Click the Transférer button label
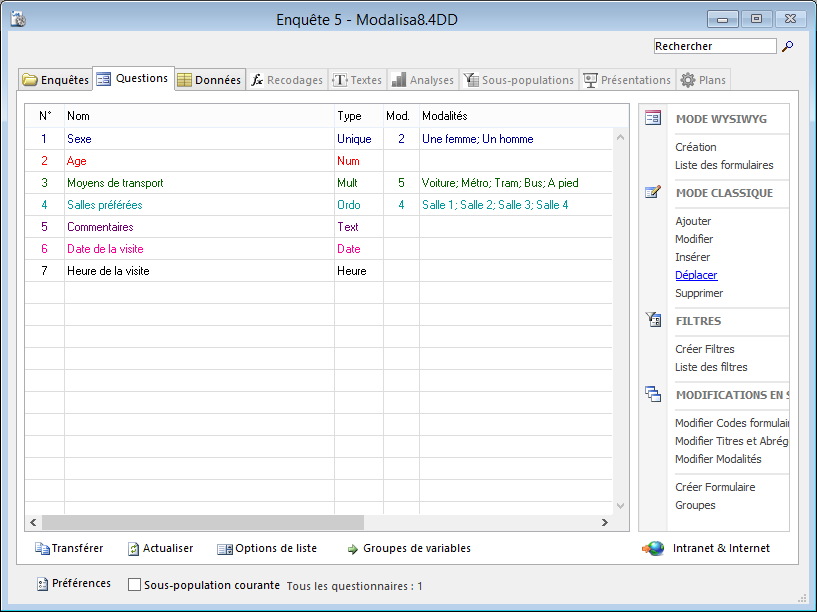 (77, 548)
